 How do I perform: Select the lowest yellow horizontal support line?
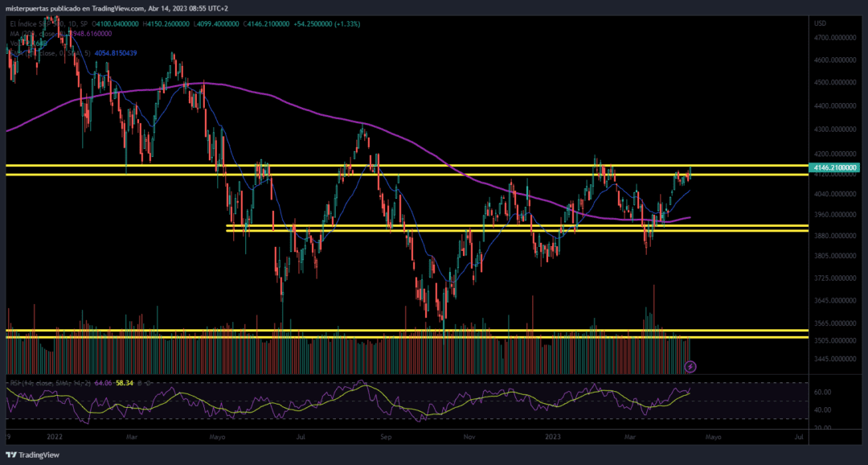point(407,337)
